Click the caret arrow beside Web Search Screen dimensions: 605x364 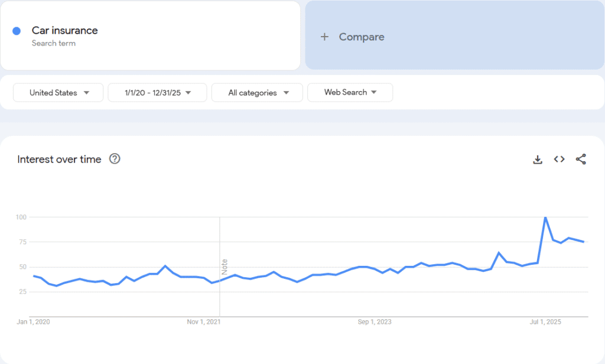pyautogui.click(x=373, y=92)
